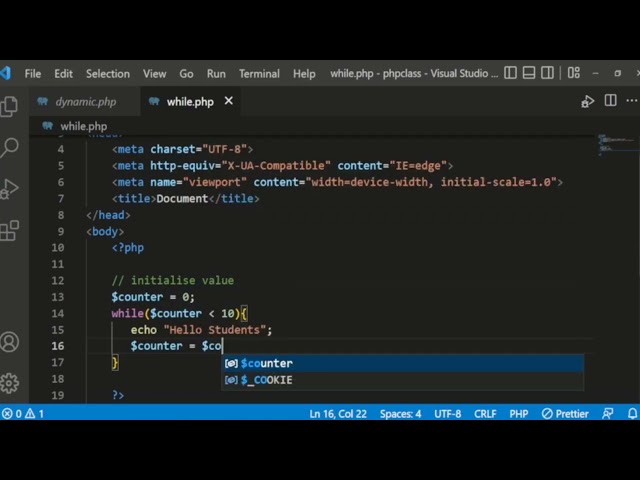Image resolution: width=640 pixels, height=480 pixels.
Task: Split the editor right
Action: (611, 100)
